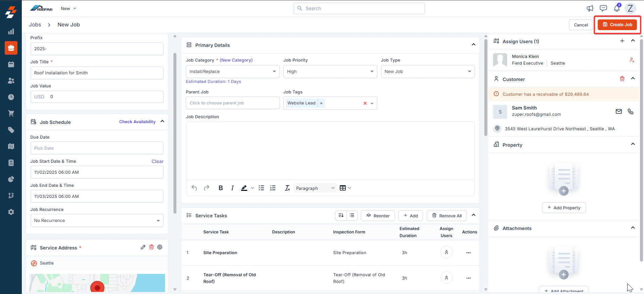Open the shopping cart icon in sidebar
This screenshot has width=644, height=294.
(11, 114)
